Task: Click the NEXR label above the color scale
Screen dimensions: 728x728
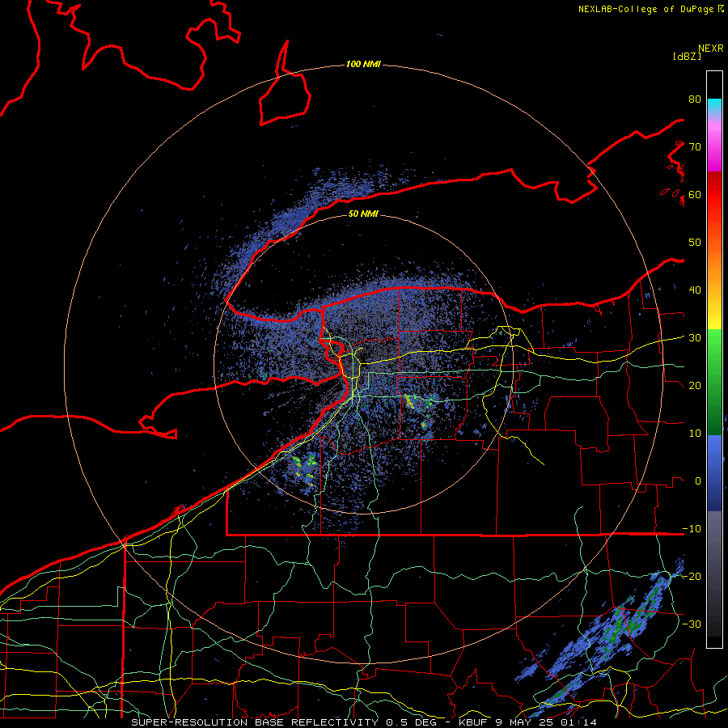Action: click(x=711, y=49)
